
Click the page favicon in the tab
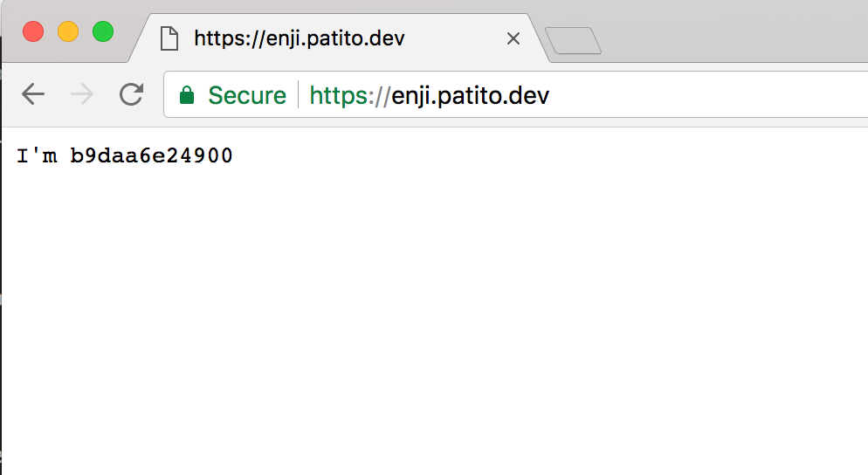tap(169, 38)
